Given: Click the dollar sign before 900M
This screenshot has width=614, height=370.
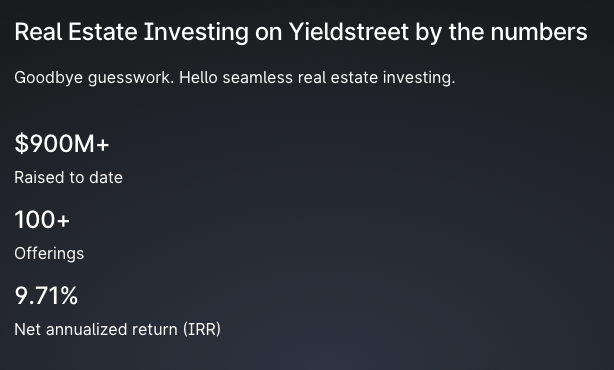Looking at the screenshot, I should (22, 143).
